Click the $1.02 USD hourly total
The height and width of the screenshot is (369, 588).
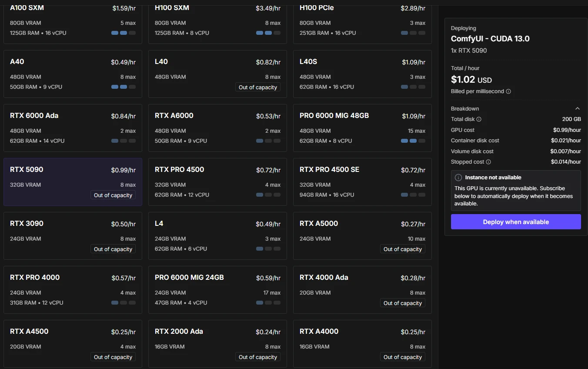coord(471,80)
